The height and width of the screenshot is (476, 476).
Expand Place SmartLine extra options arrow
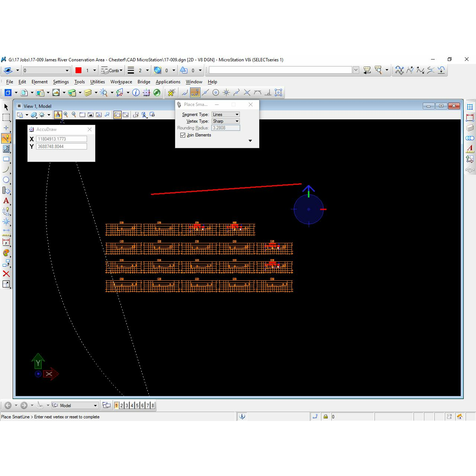click(250, 141)
